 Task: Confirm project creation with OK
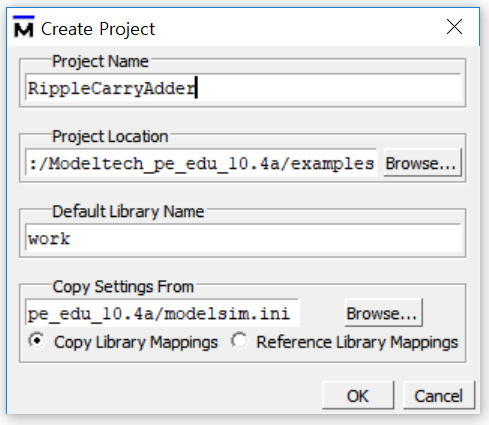358,396
